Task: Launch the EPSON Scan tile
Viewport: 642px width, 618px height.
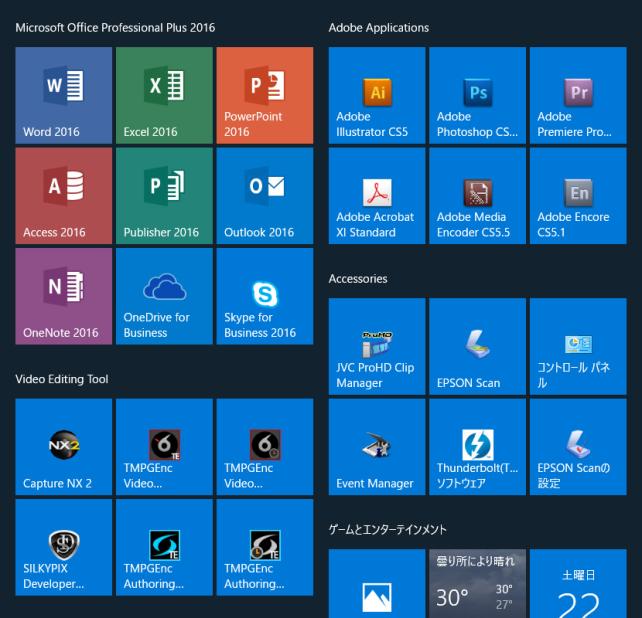Action: pyautogui.click(x=477, y=346)
